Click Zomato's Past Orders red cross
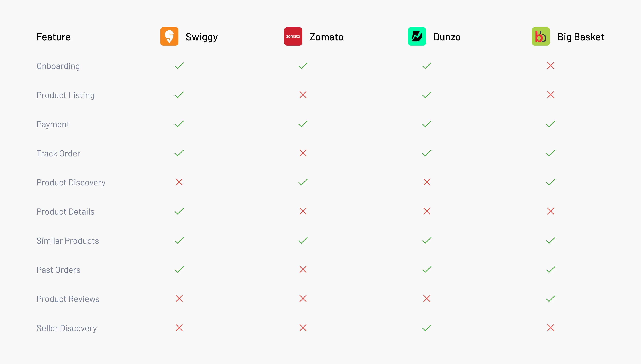 (303, 270)
